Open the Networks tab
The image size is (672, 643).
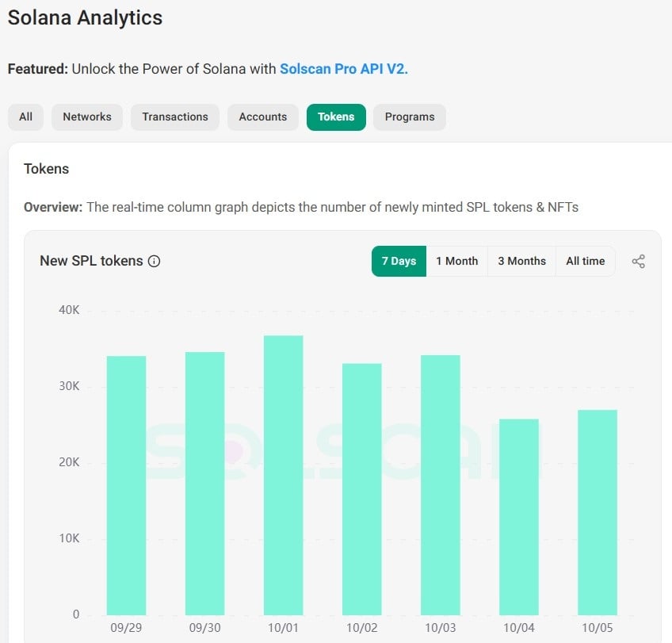(x=87, y=117)
